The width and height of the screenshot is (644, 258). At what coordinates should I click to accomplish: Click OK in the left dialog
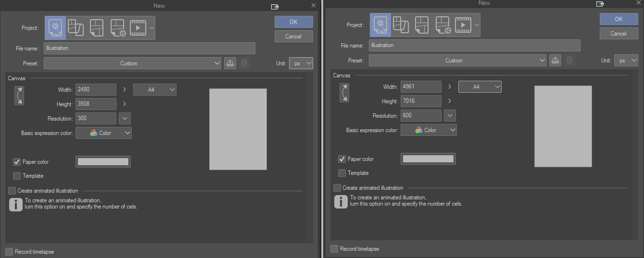pos(294,22)
